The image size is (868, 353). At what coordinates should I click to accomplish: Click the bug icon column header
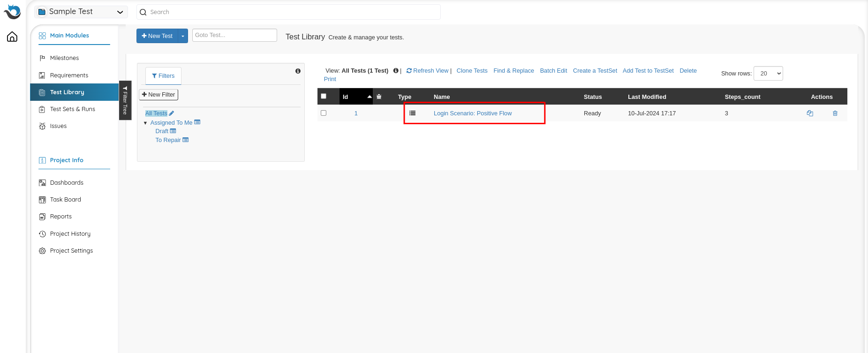(x=379, y=97)
